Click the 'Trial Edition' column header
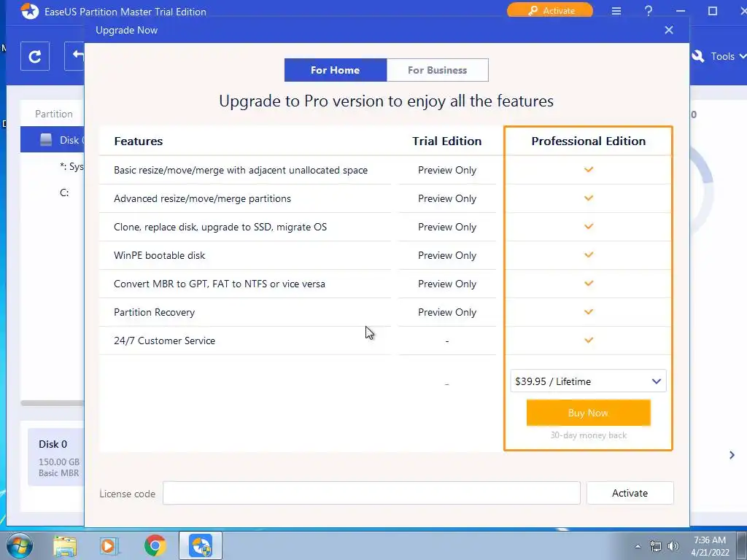This screenshot has height=560, width=747. click(447, 141)
